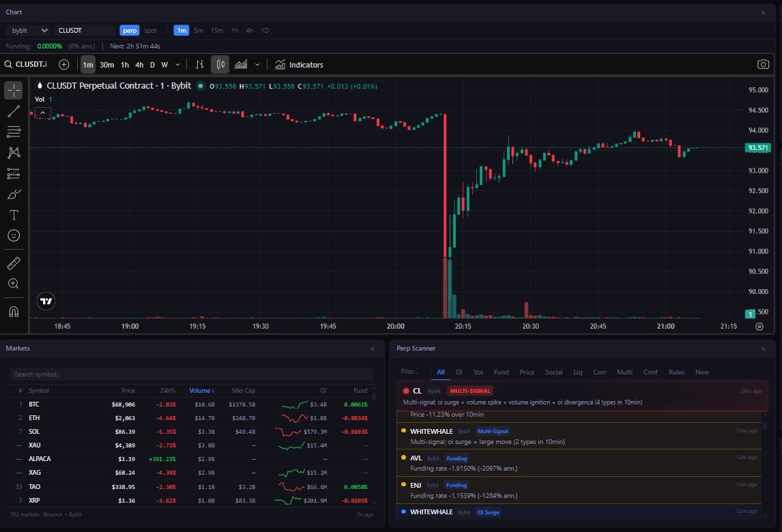Open the Fibonacci retracement tools
Image resolution: width=782 pixels, height=532 pixels.
coord(14,132)
